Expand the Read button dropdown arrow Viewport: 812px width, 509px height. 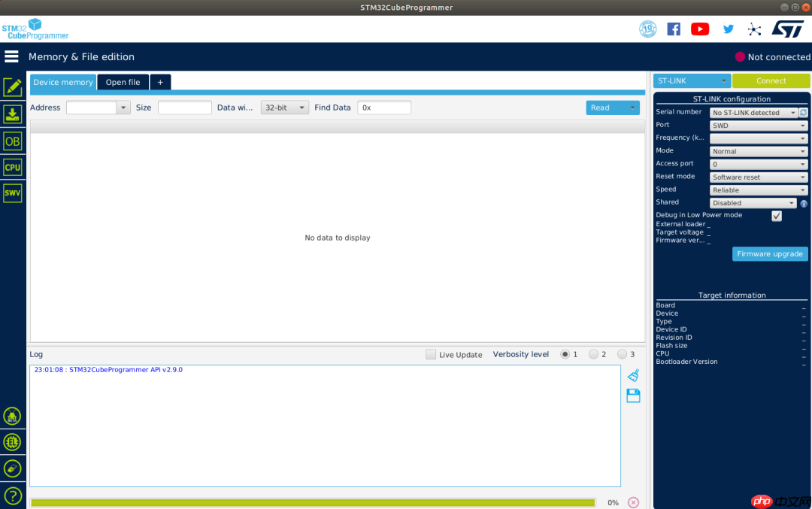click(632, 108)
